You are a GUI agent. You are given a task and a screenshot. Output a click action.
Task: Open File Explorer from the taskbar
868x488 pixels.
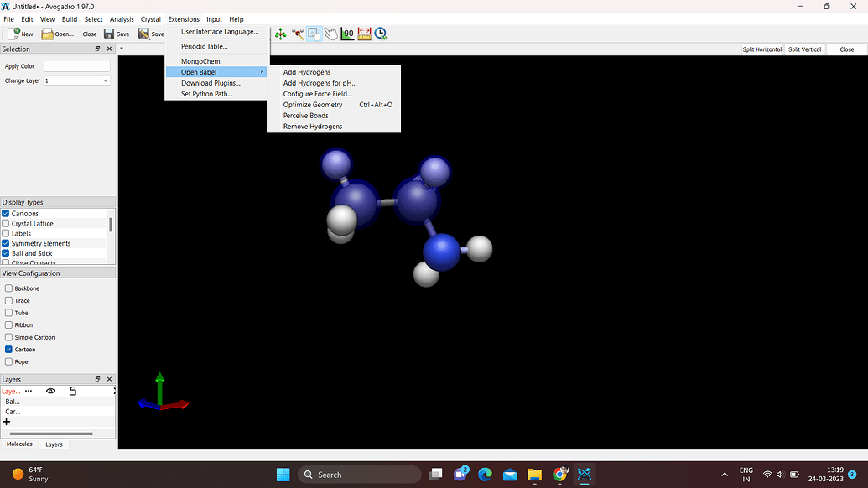coord(534,475)
